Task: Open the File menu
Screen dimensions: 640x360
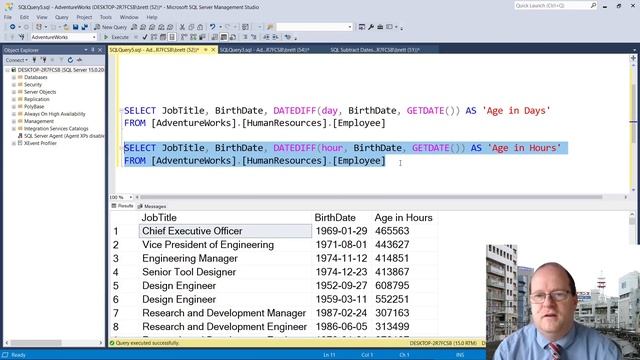Action: point(8,17)
